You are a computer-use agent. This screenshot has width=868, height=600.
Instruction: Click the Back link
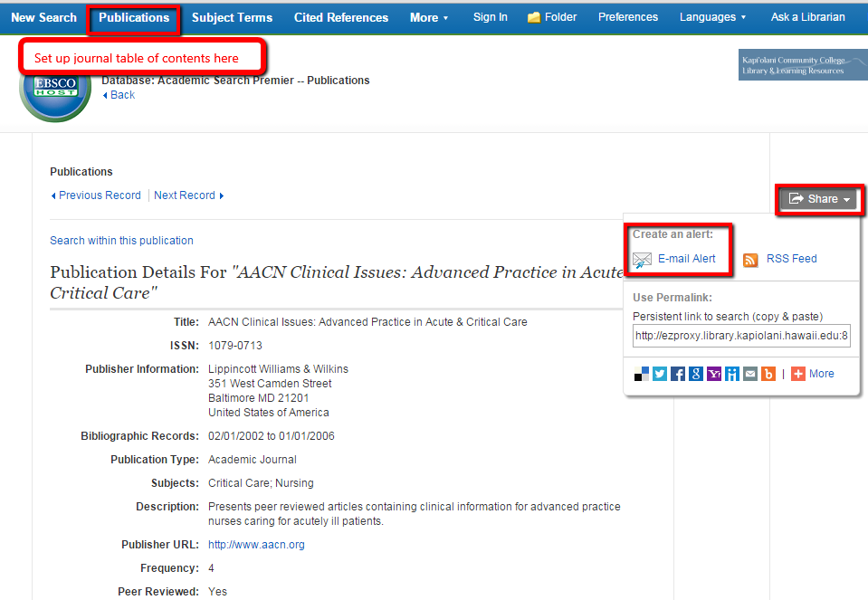coord(119,95)
